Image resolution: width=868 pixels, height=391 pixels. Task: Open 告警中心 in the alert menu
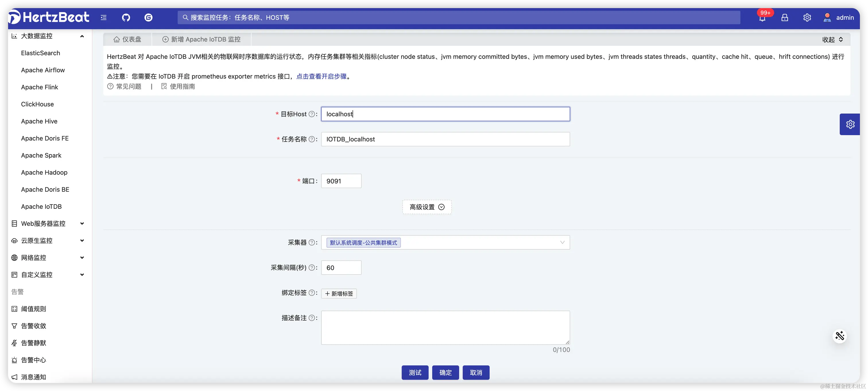(x=33, y=360)
